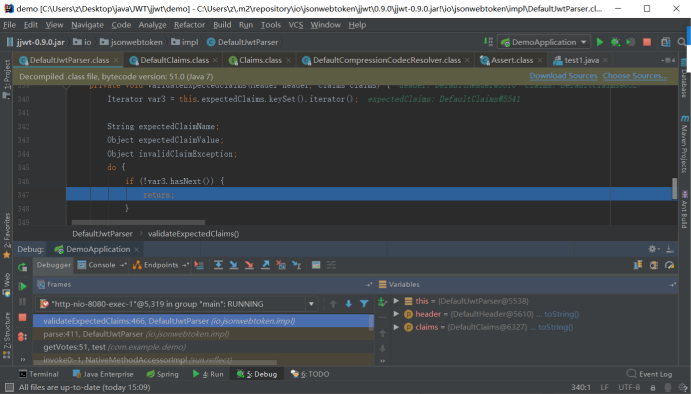Viewport: 691px width, 394px height.
Task: Click the editor vertical scrollbar thumb
Action: 674,188
